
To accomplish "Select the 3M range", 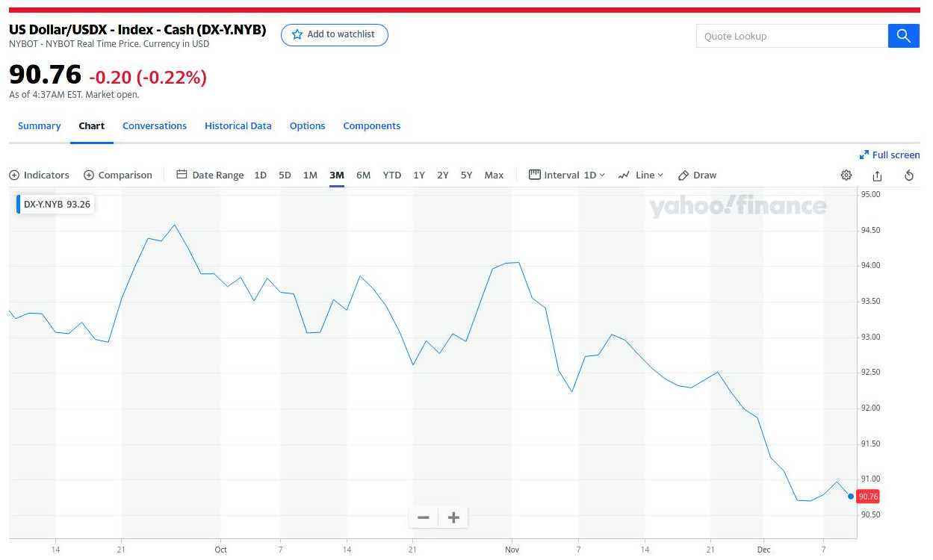I will point(337,175).
